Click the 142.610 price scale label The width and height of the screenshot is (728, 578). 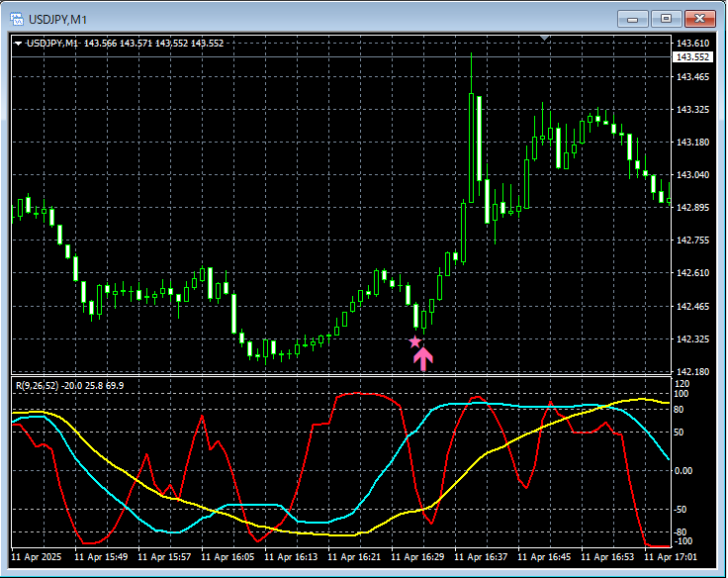(x=692, y=273)
